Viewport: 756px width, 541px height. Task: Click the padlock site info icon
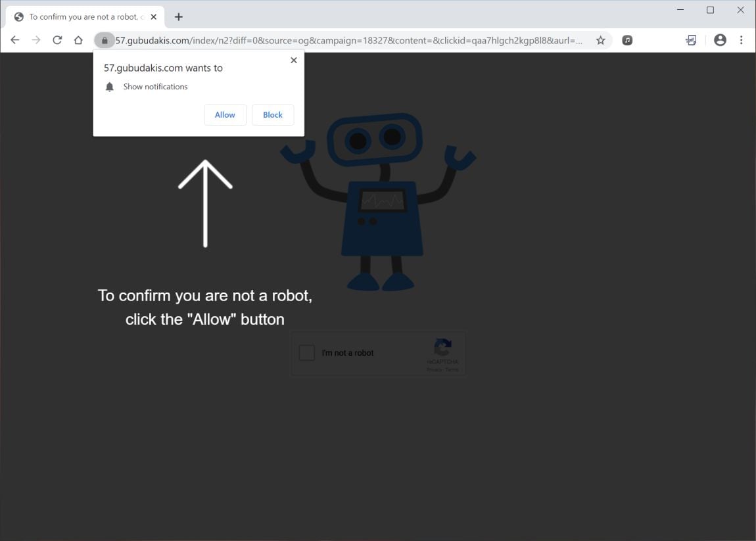point(105,41)
